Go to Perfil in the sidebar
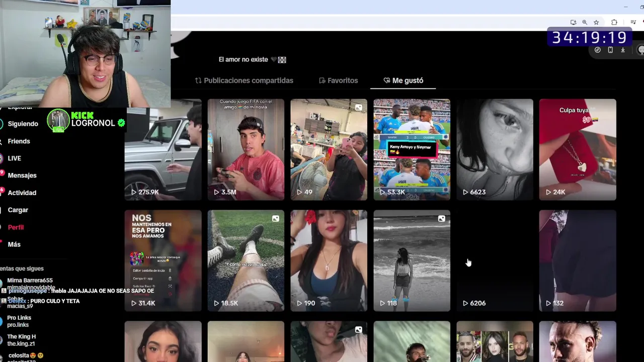Screen dimensions: 644x362 tap(16, 227)
